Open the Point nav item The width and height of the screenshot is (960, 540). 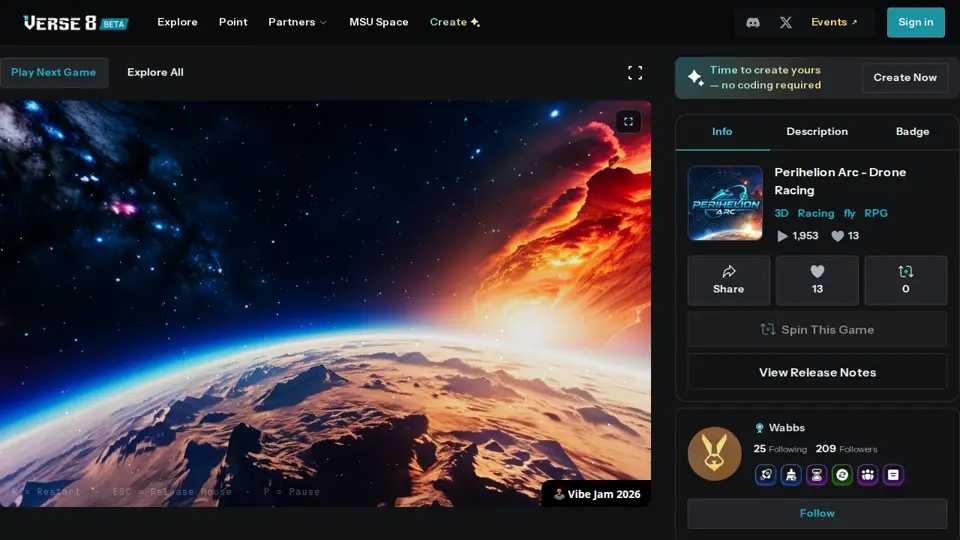coord(233,22)
